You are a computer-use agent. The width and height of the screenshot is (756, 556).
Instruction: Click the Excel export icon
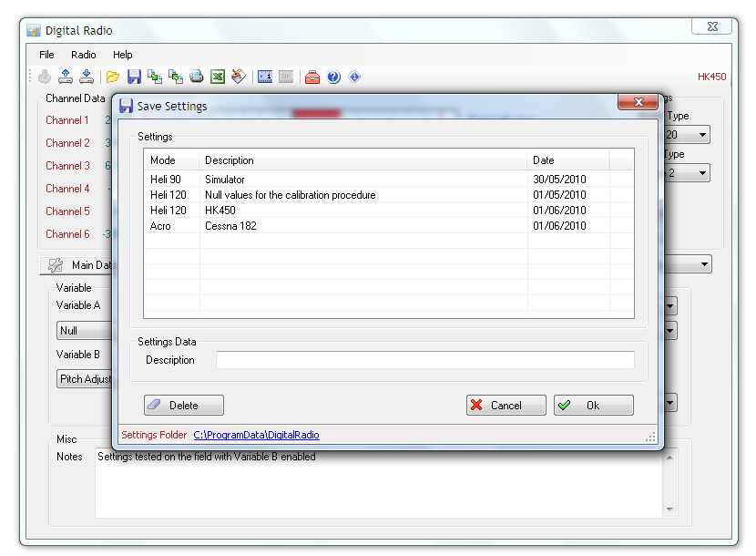click(218, 77)
